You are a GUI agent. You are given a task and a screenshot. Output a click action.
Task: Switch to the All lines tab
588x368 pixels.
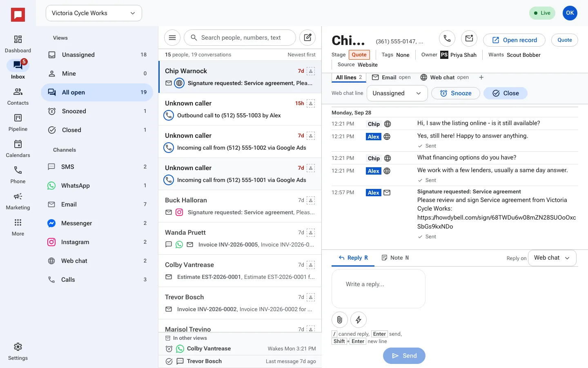pos(349,77)
